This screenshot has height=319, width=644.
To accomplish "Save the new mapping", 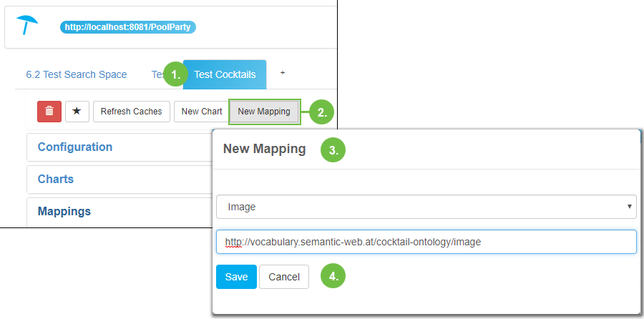I will (x=236, y=277).
